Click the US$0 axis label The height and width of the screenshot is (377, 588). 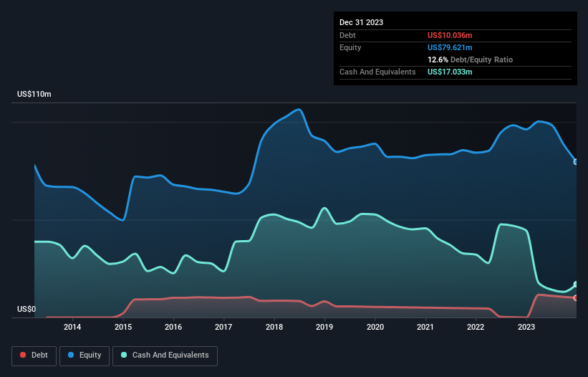click(x=26, y=309)
